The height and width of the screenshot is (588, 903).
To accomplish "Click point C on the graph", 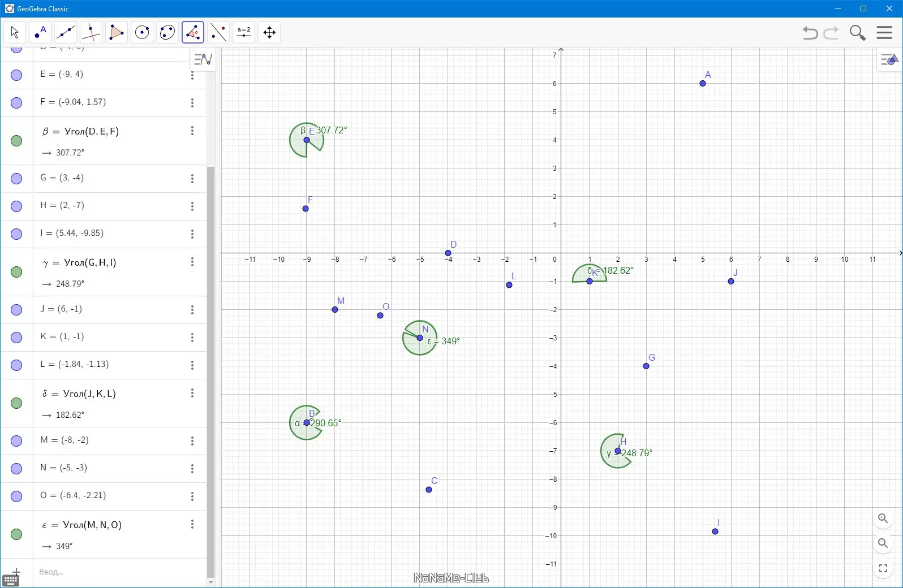I will pos(429,489).
